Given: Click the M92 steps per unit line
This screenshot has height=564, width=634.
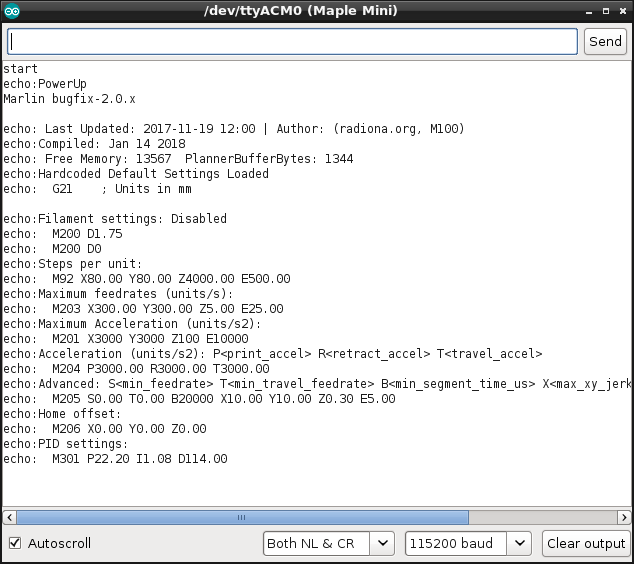Looking at the screenshot, I should [147, 279].
